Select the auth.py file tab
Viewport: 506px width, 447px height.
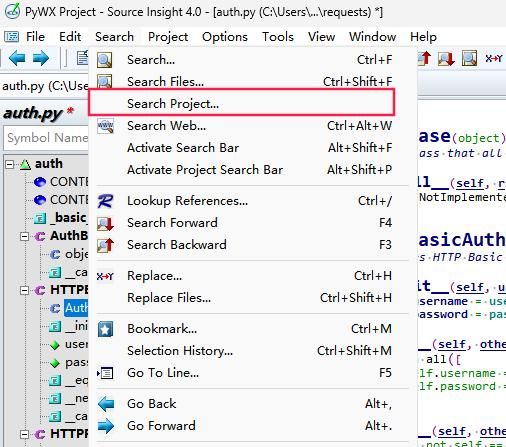click(x=45, y=86)
